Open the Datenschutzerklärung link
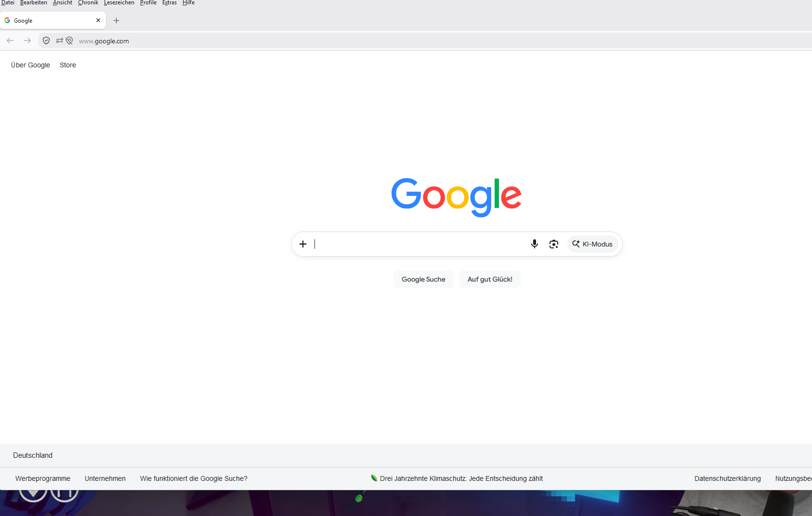Image resolution: width=812 pixels, height=516 pixels. coord(727,478)
